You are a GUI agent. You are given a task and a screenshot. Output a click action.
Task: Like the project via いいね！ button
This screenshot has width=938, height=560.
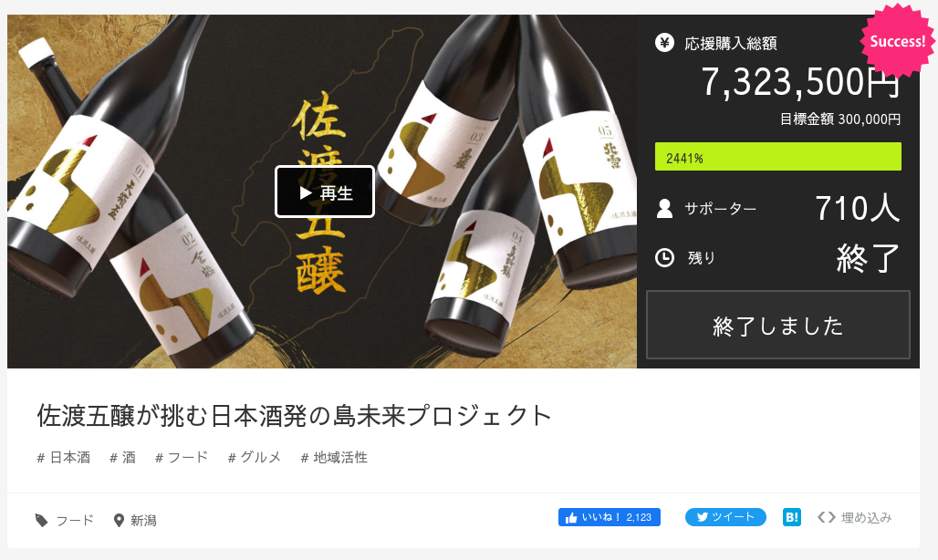pyautogui.click(x=609, y=517)
